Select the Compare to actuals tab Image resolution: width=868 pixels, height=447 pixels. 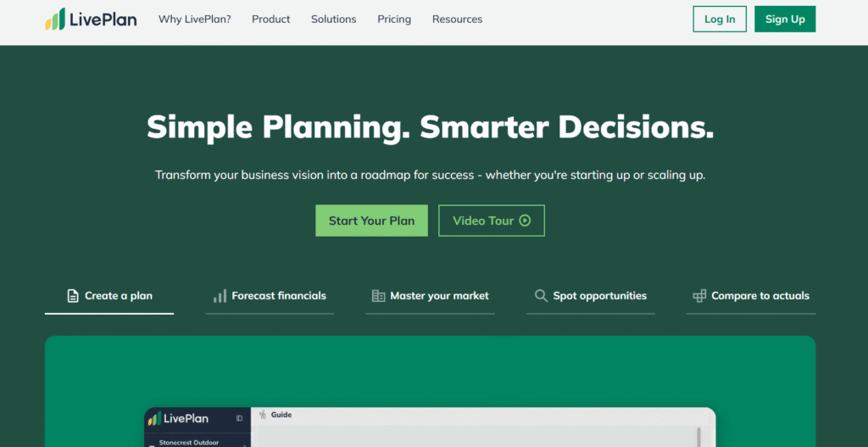751,296
